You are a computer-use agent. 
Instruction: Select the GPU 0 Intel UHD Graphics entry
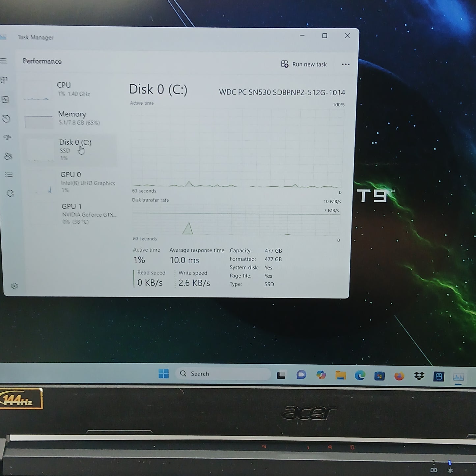pyautogui.click(x=72, y=182)
